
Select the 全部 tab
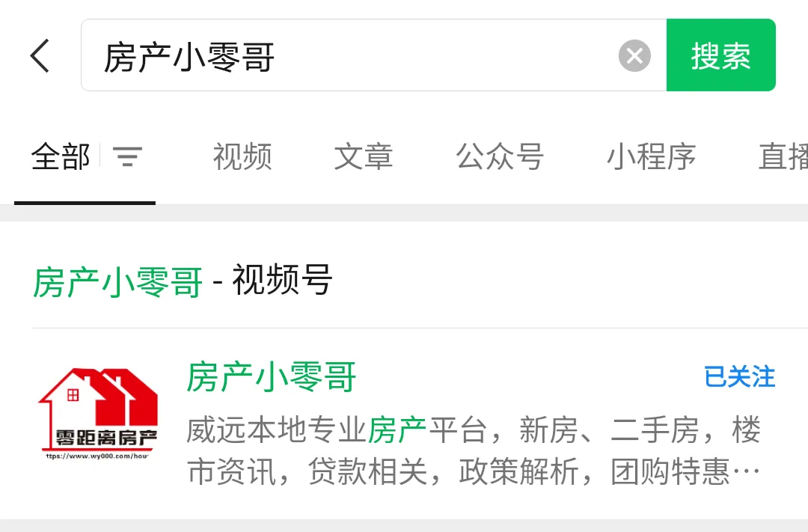coord(61,156)
